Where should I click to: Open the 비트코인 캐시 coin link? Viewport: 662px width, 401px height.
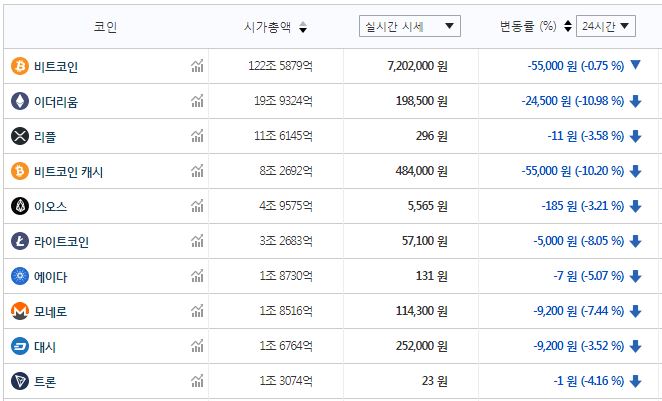(70, 171)
